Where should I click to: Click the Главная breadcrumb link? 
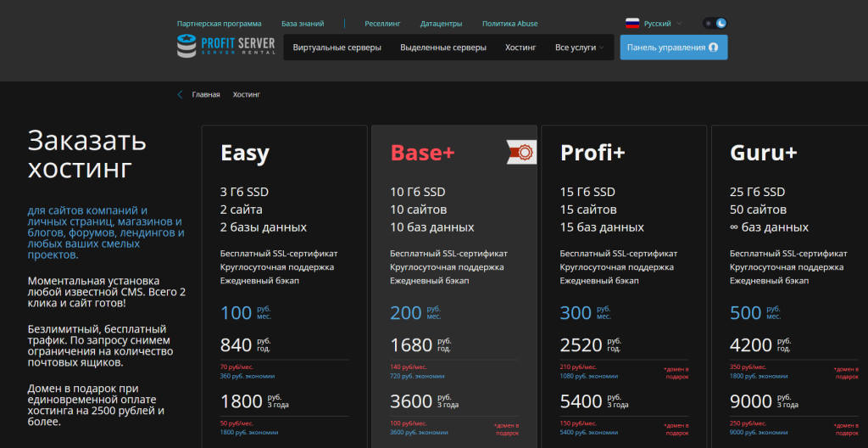click(x=206, y=95)
